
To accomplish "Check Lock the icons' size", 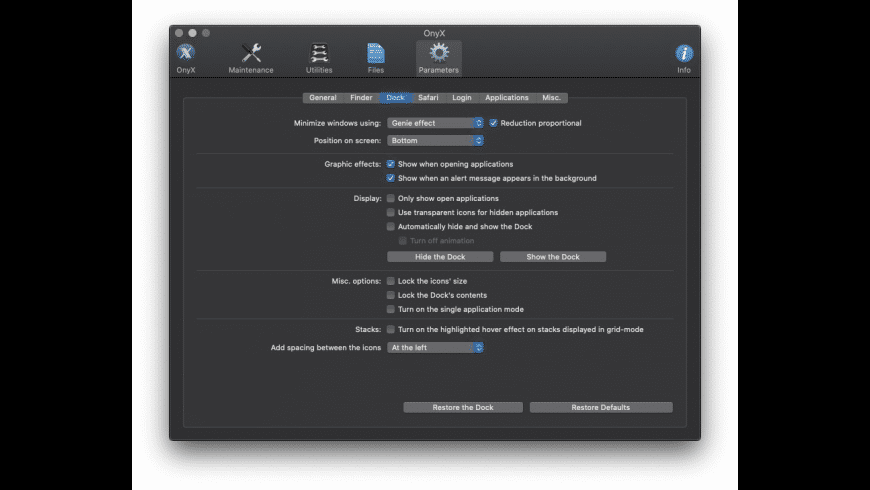I will 391,281.
